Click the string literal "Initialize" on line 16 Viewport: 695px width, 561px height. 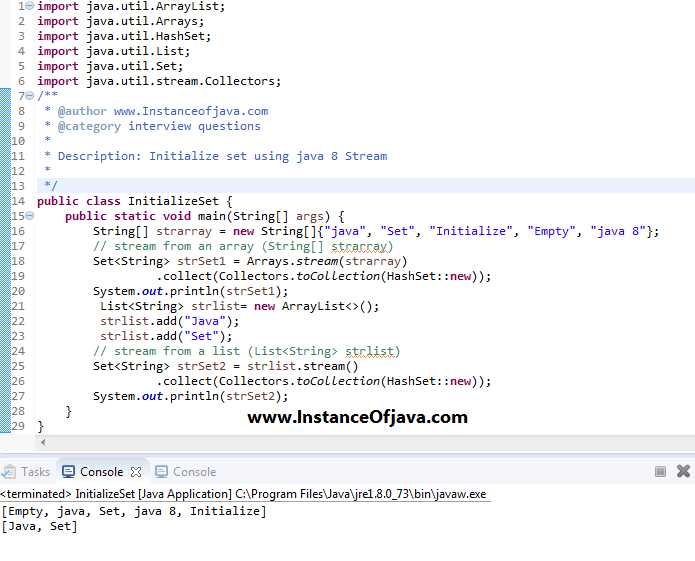[x=471, y=231]
